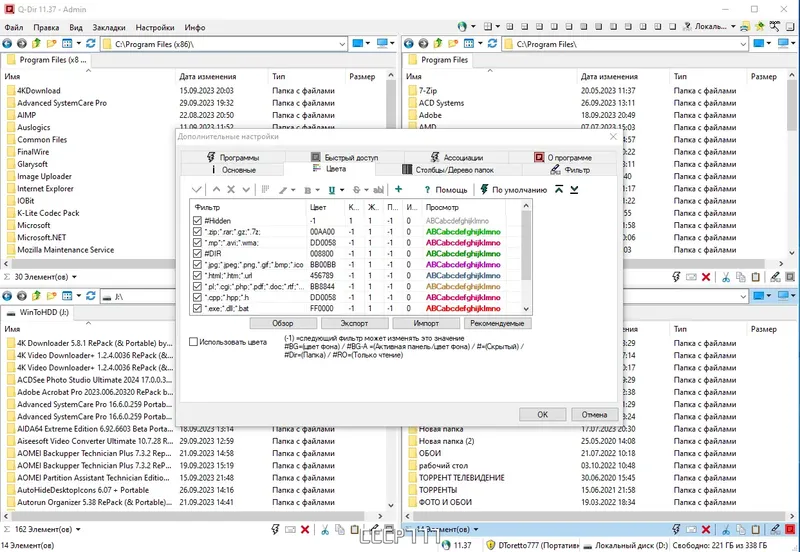Open the 'Закладки' menu

[109, 27]
